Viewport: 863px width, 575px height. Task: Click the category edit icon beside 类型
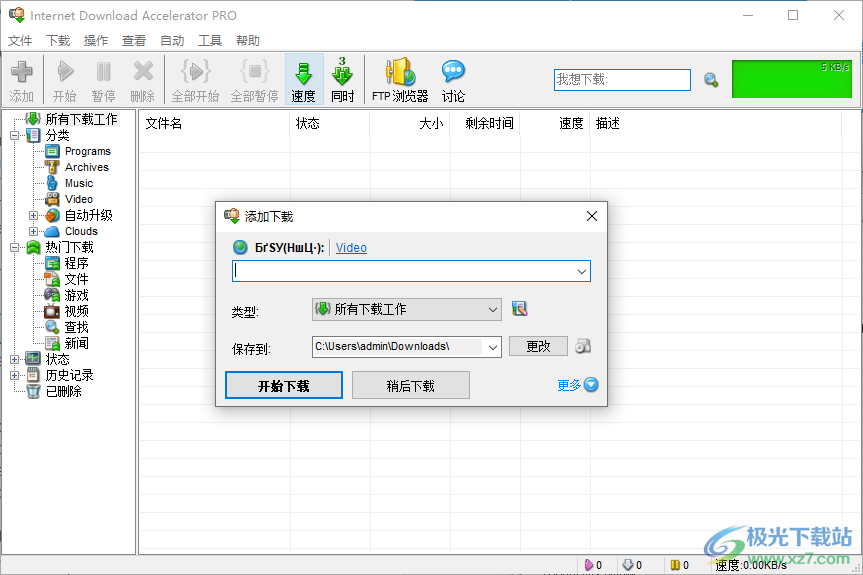coord(519,309)
